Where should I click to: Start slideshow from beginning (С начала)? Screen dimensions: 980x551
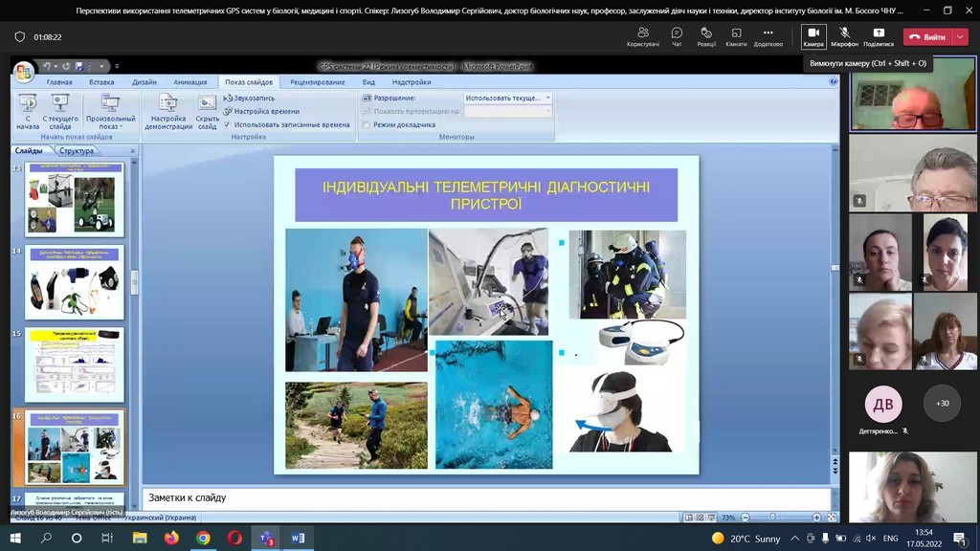28,105
